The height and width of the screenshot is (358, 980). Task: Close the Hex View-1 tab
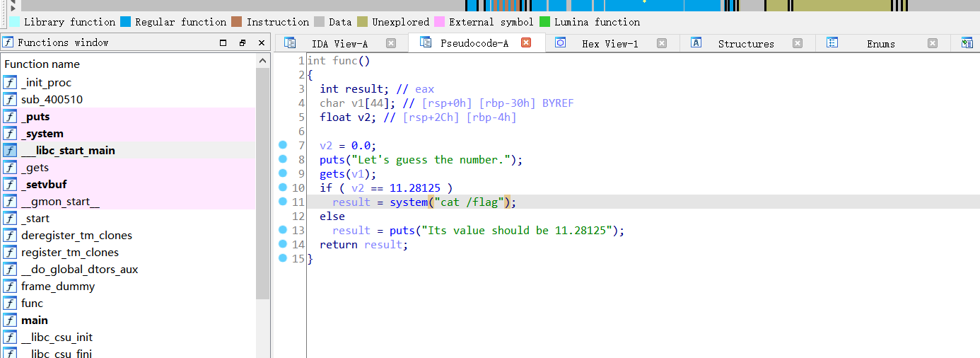(x=662, y=43)
